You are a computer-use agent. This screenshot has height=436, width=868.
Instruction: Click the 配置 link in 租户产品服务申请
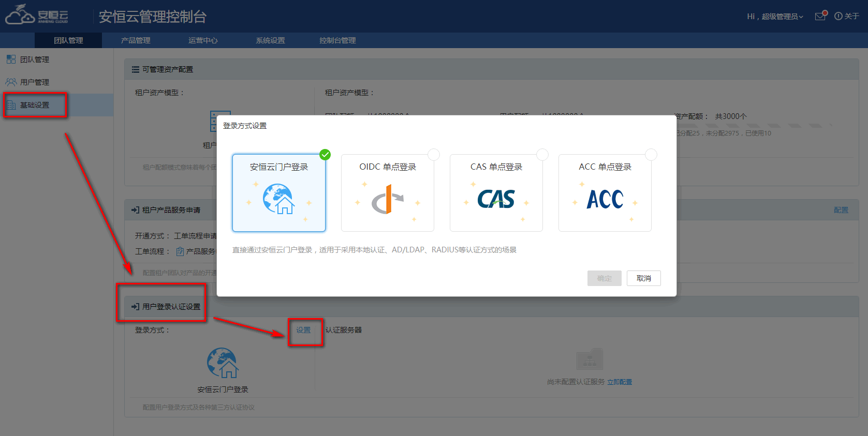pyautogui.click(x=841, y=210)
